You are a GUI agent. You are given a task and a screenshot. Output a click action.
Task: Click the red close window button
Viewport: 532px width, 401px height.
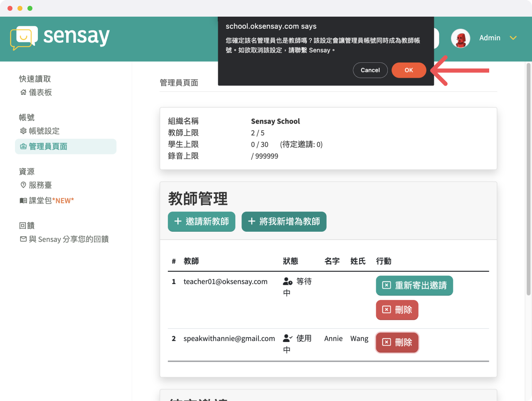point(10,8)
